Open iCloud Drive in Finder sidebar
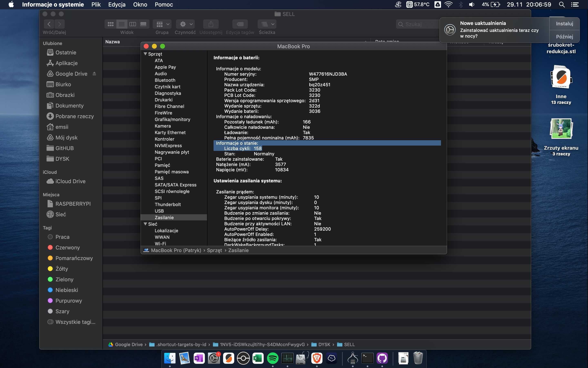 pyautogui.click(x=71, y=181)
